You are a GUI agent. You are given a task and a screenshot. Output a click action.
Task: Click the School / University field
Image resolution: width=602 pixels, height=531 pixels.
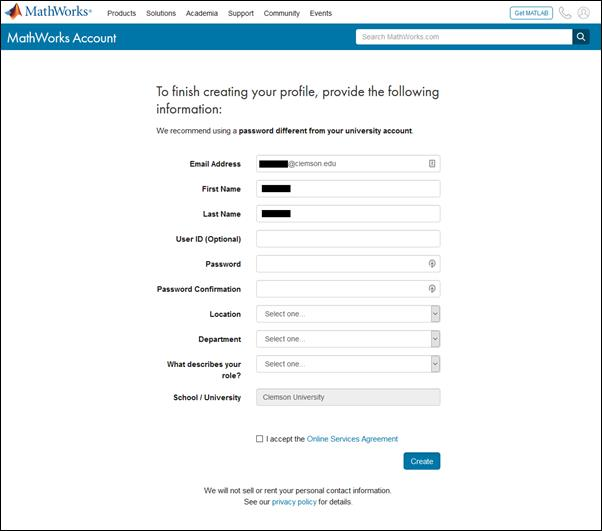(x=348, y=397)
